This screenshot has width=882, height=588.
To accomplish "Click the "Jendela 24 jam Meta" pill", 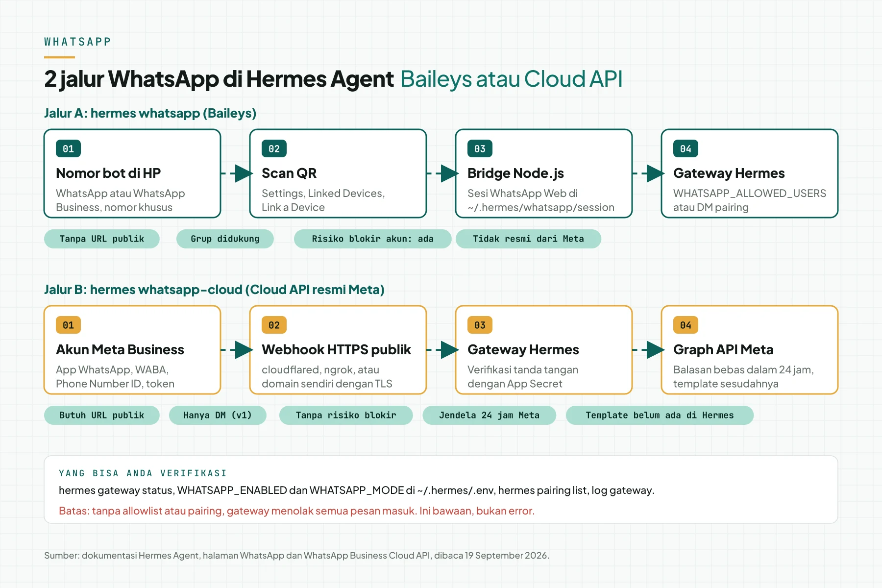I will (x=489, y=415).
